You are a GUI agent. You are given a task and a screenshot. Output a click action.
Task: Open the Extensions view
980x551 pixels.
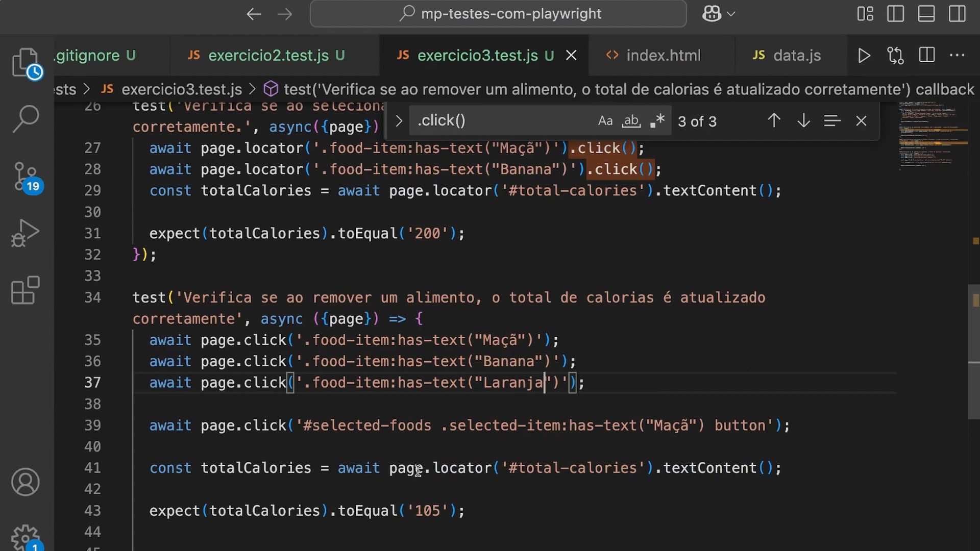[26, 291]
